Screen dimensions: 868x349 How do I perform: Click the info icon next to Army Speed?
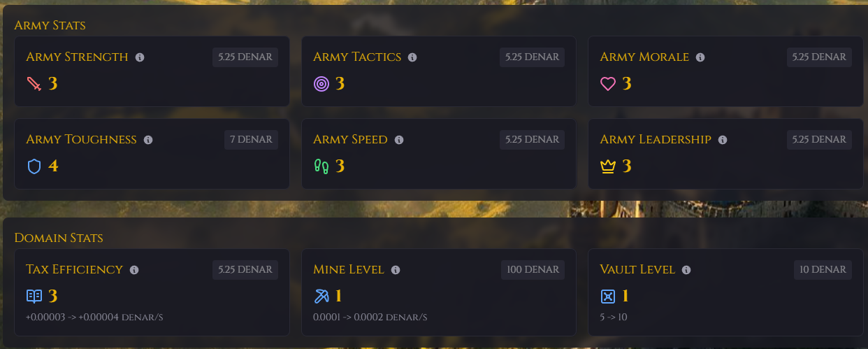coord(399,140)
